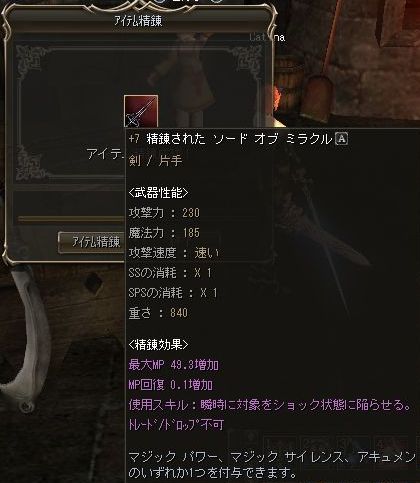
Task: Click the top-right ornate corner of refine panel
Action: coord(247,60)
